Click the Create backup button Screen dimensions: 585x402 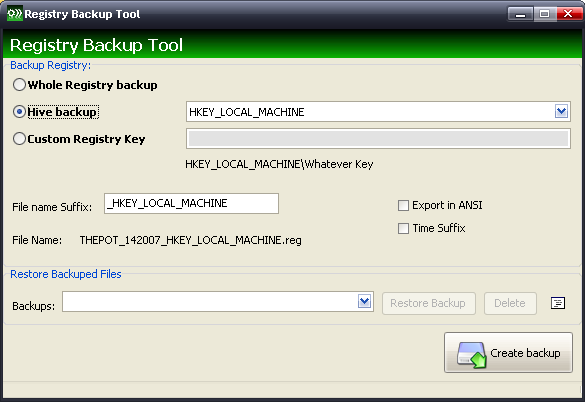[508, 353]
